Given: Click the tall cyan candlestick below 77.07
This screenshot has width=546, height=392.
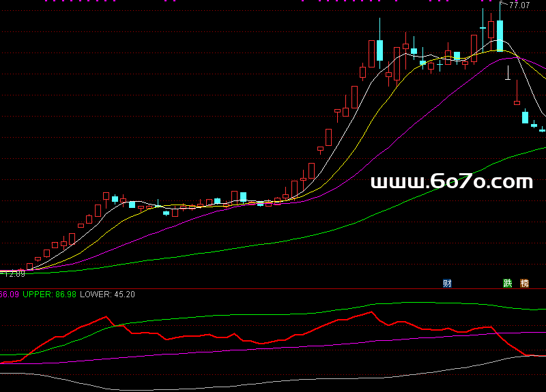Looking at the screenshot, I should pos(500,35).
